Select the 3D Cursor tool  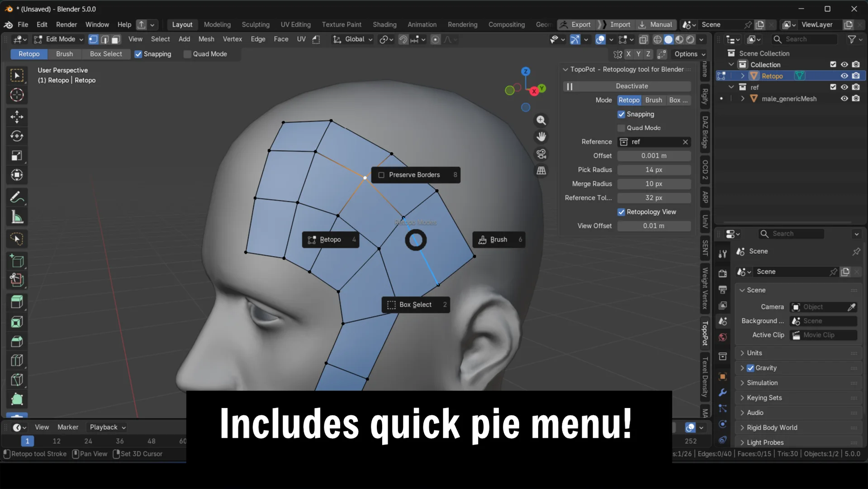(x=17, y=95)
